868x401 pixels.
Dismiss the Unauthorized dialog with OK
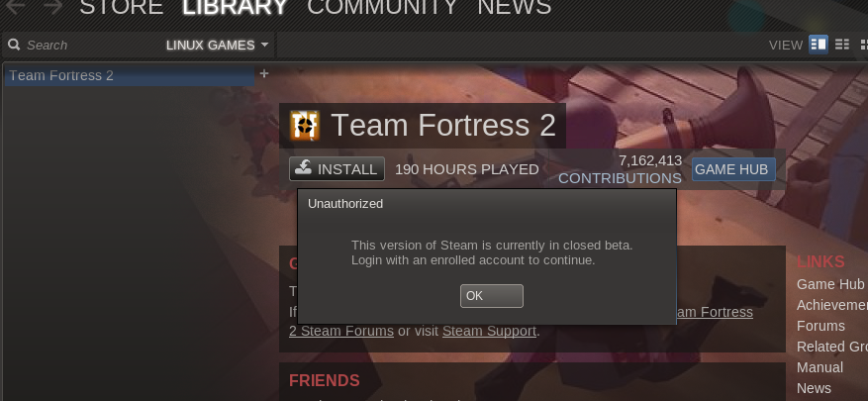(x=492, y=296)
